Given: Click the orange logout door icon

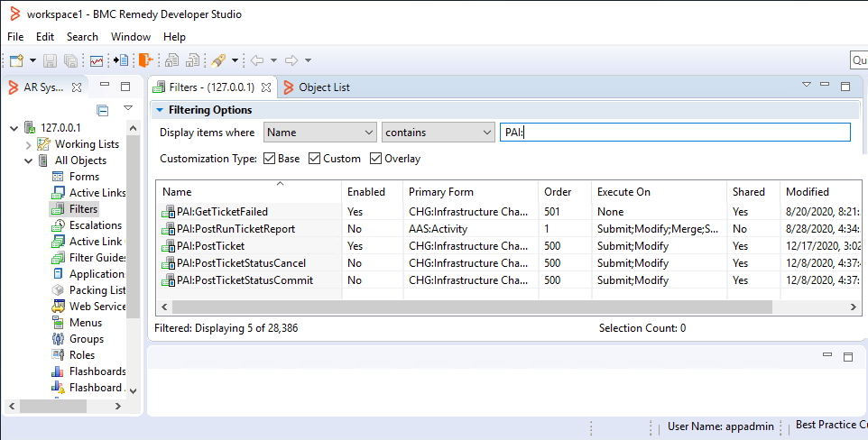Looking at the screenshot, I should tap(145, 60).
